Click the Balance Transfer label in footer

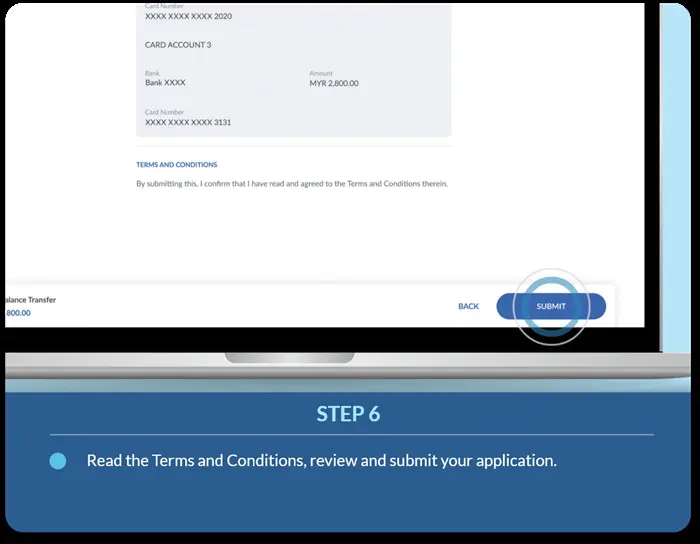30,299
